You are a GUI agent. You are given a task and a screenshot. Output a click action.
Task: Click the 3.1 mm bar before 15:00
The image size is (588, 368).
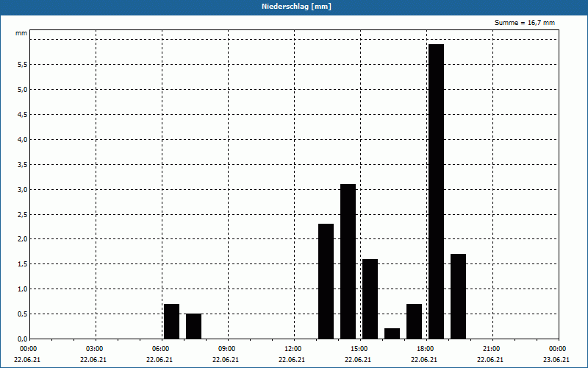(348, 261)
